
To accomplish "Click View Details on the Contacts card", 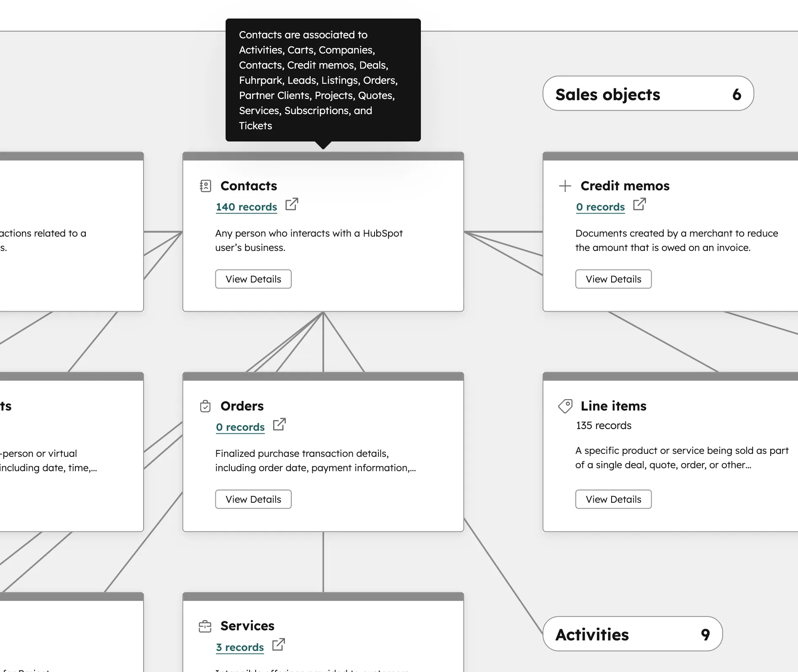I will [253, 279].
